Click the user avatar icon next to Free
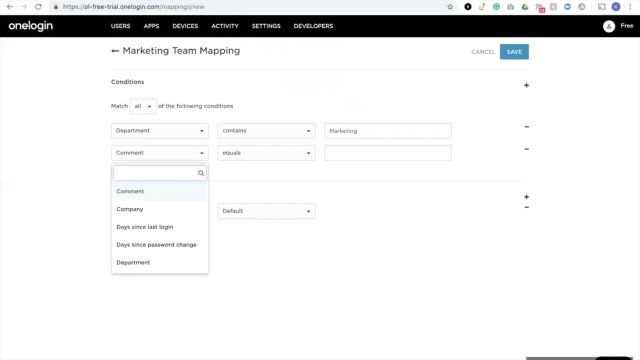This screenshot has width=640, height=360. pyautogui.click(x=609, y=26)
